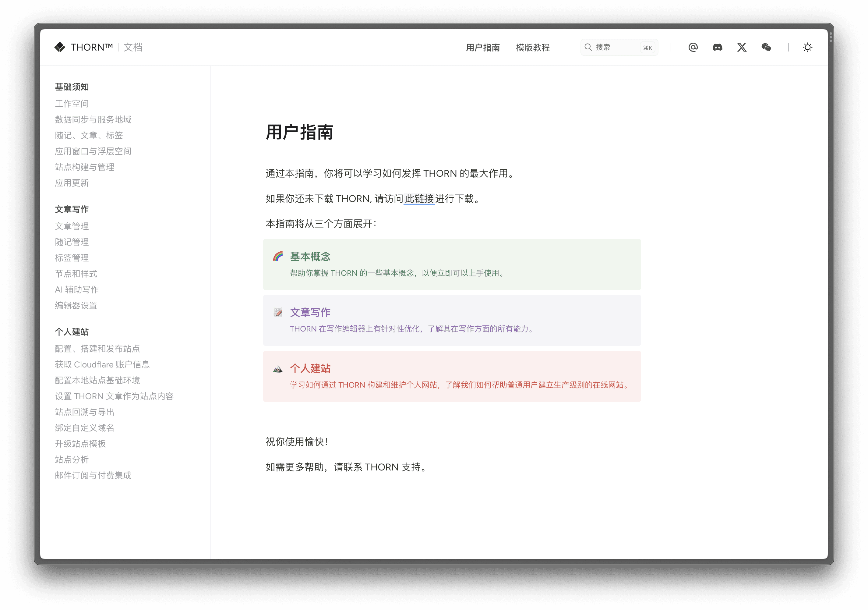
Task: Open 节点和样式 in sidebar
Action: pos(76,274)
